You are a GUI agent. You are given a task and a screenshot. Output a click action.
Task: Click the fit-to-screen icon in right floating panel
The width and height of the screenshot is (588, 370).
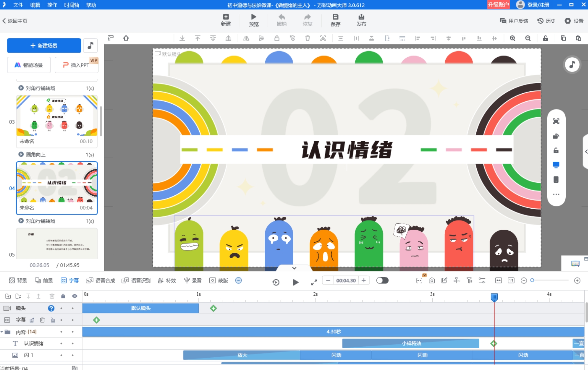[556, 121]
